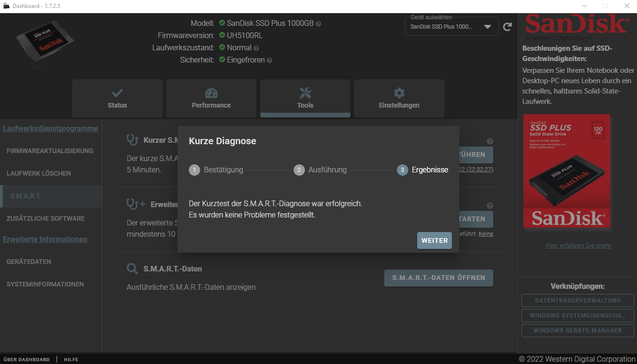Viewport: 637px width, 364px height.
Task: Click the '© 2022 Western Digital Corporation' text
Action: (577, 359)
